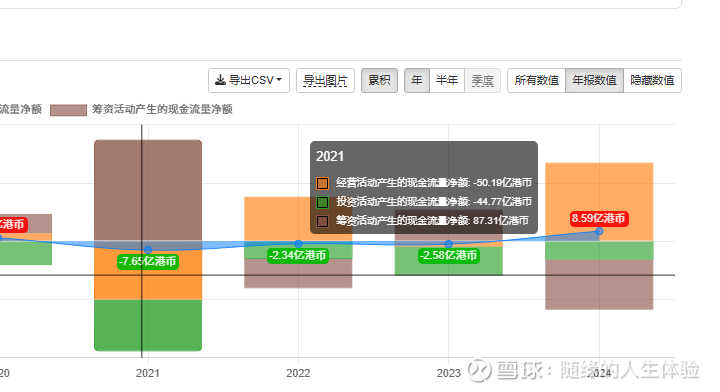The width and height of the screenshot is (720, 392).
Task: Select 年报数值 display option
Action: point(594,81)
